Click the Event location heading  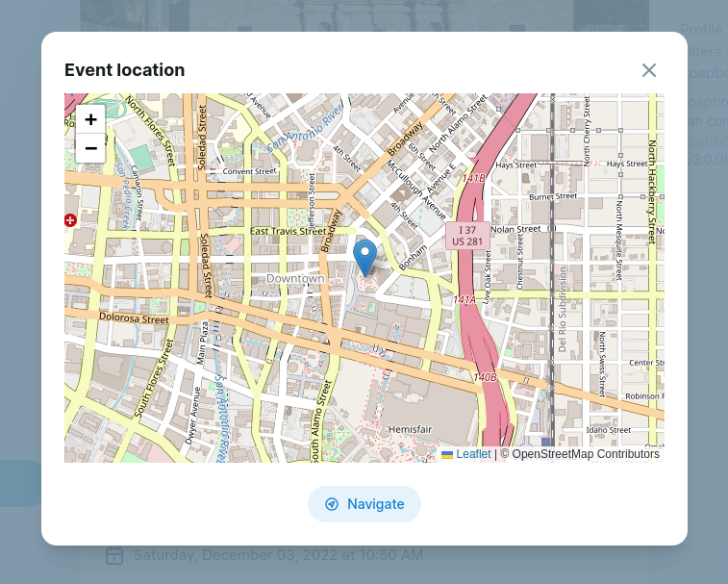click(124, 70)
